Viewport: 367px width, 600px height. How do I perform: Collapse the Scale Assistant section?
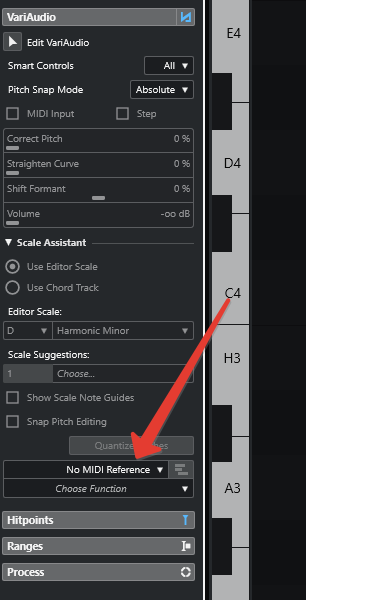(x=8, y=243)
